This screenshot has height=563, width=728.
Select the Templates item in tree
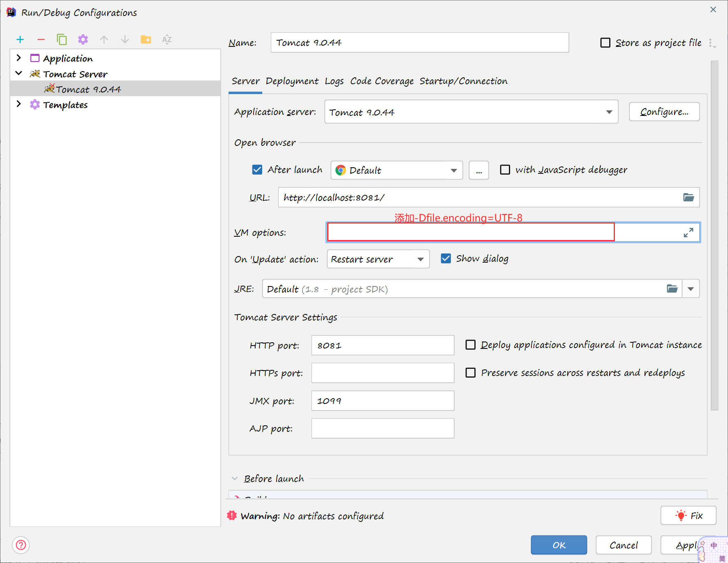coord(65,105)
